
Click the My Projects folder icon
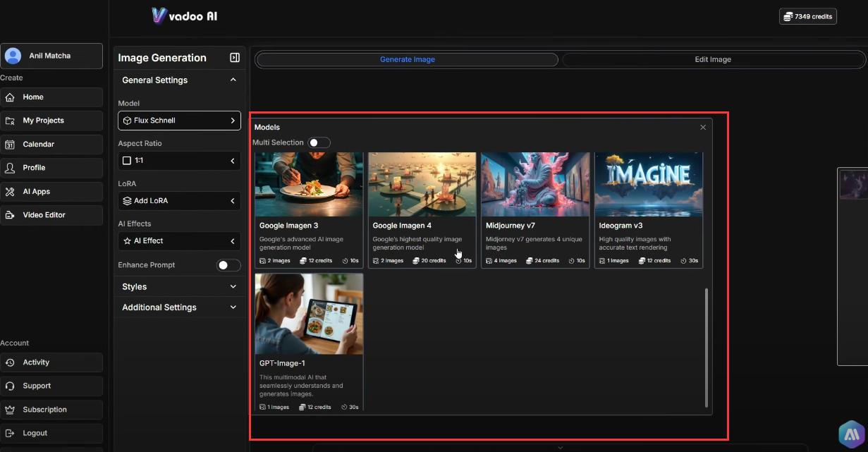click(x=10, y=121)
